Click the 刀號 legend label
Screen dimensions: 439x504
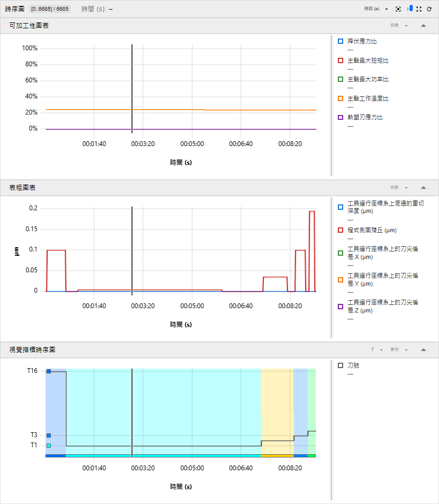[x=353, y=365]
